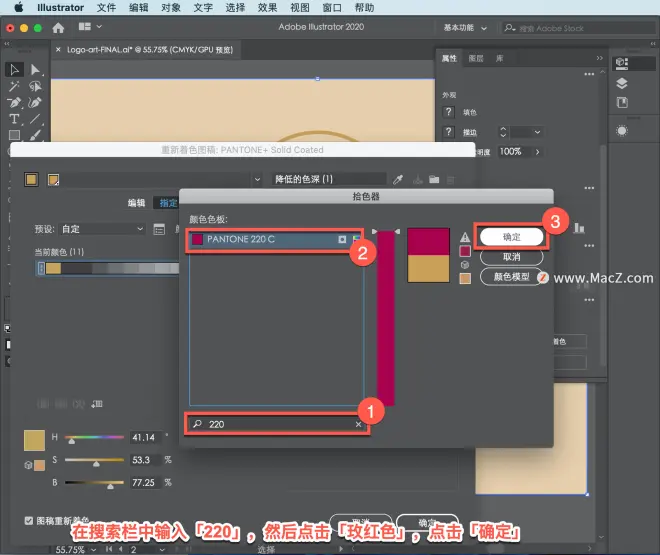Select the Paintbrush tool

pos(35,135)
